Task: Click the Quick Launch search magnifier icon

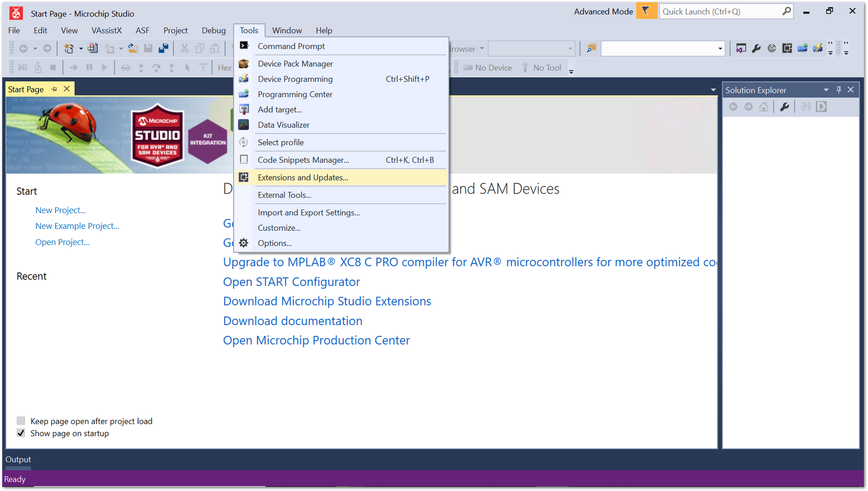Action: click(786, 11)
